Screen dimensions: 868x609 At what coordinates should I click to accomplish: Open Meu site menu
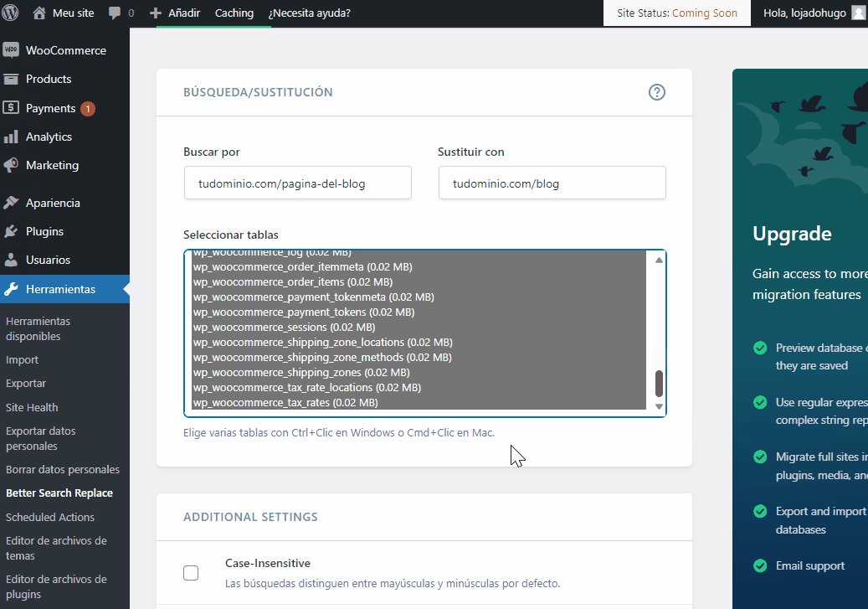63,13
